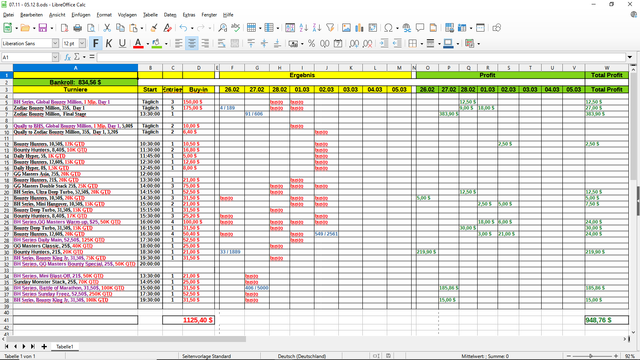Open the font name dropdown
This screenshot has height=360, width=640.
coord(55,43)
